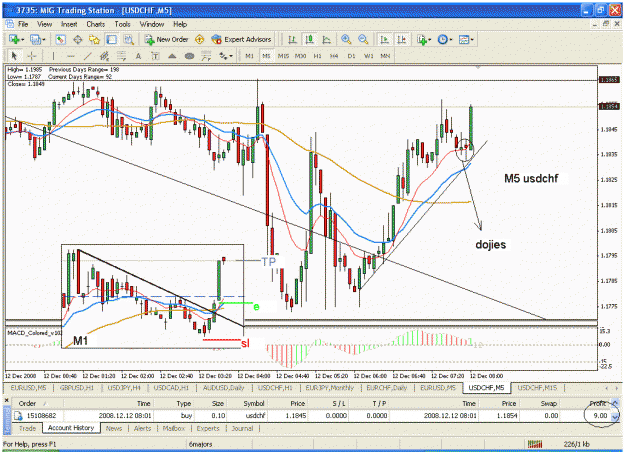This screenshot has height=452, width=625.
Task: Open the Navigator favorites icon
Action: point(94,39)
